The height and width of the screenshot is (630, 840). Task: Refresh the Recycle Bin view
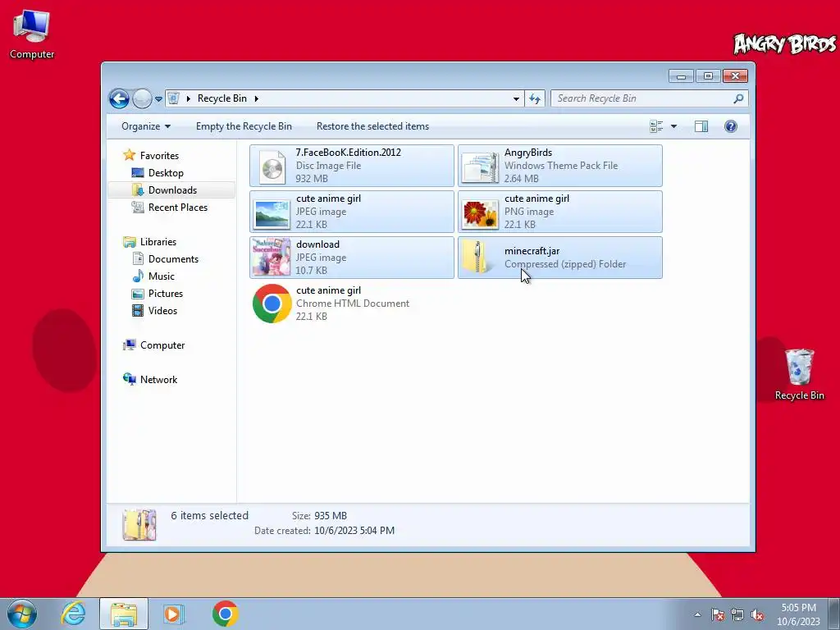coord(535,98)
